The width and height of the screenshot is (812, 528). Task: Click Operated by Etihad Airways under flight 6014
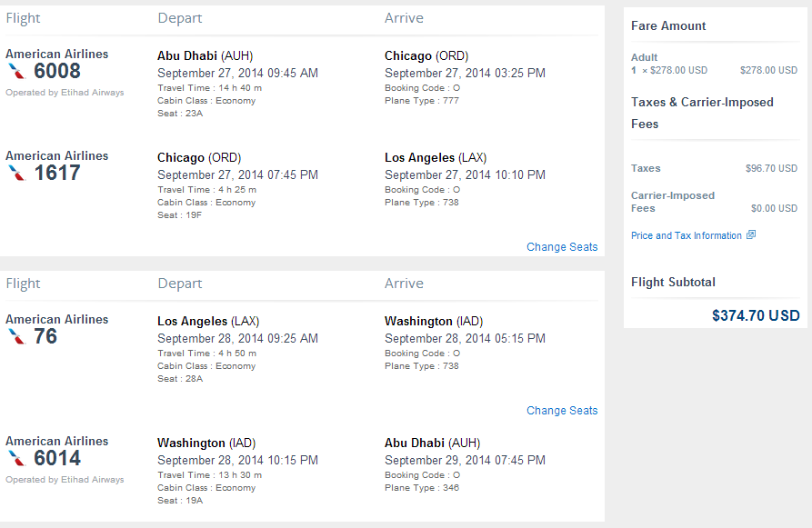click(x=65, y=480)
